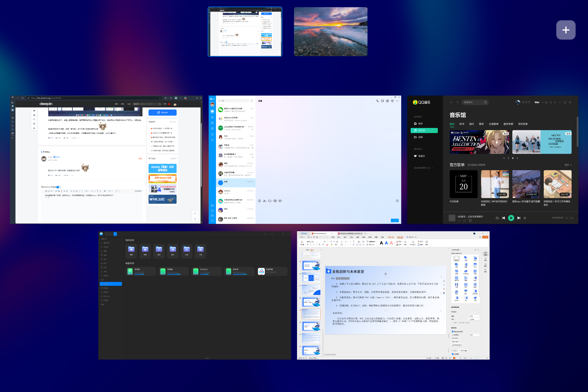Add a playlist via plus icon beside 我创建的歌单

[x=428, y=168]
